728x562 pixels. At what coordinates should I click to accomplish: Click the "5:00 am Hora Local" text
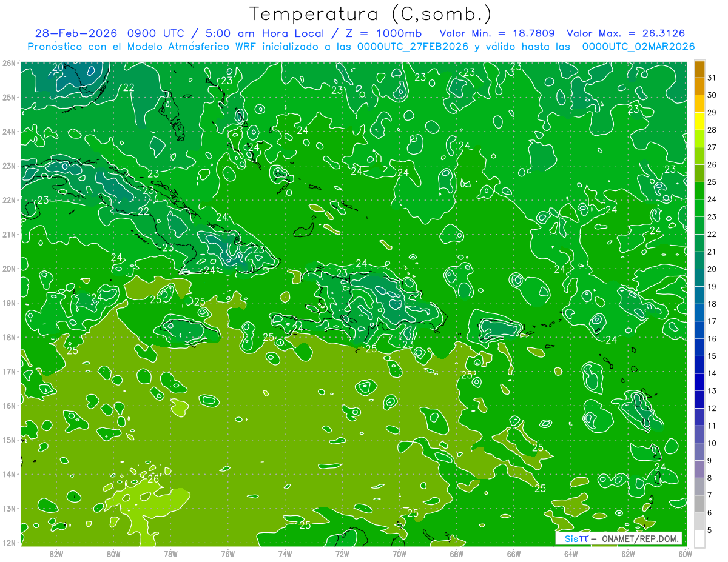click(x=265, y=33)
